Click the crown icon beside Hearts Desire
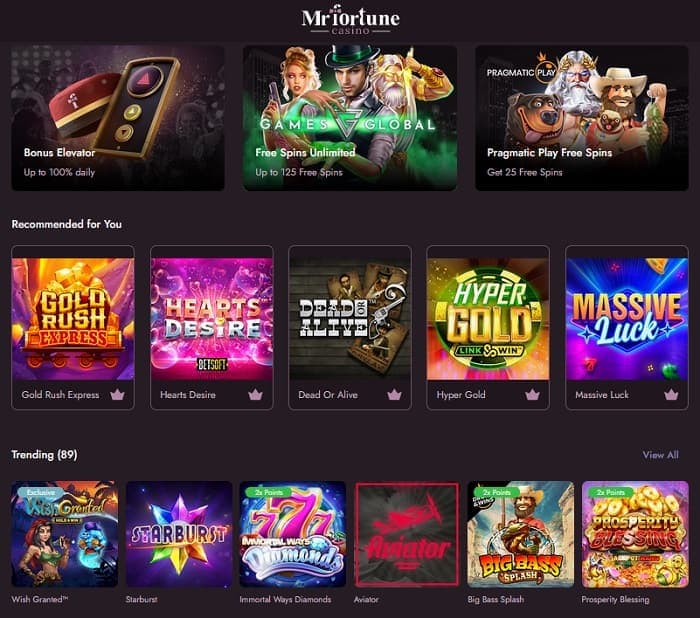The image size is (700, 618). click(x=255, y=395)
